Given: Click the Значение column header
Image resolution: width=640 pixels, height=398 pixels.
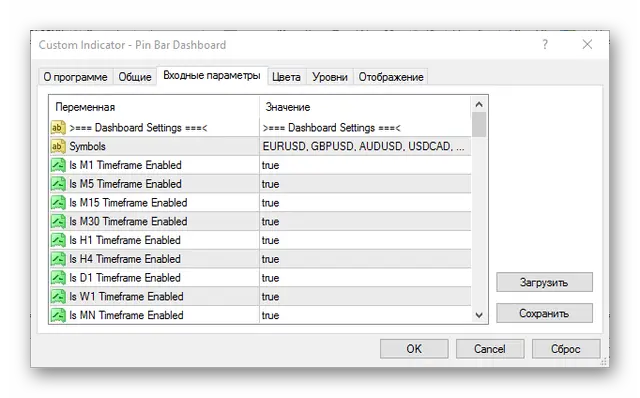Looking at the screenshot, I should pyautogui.click(x=365, y=107).
